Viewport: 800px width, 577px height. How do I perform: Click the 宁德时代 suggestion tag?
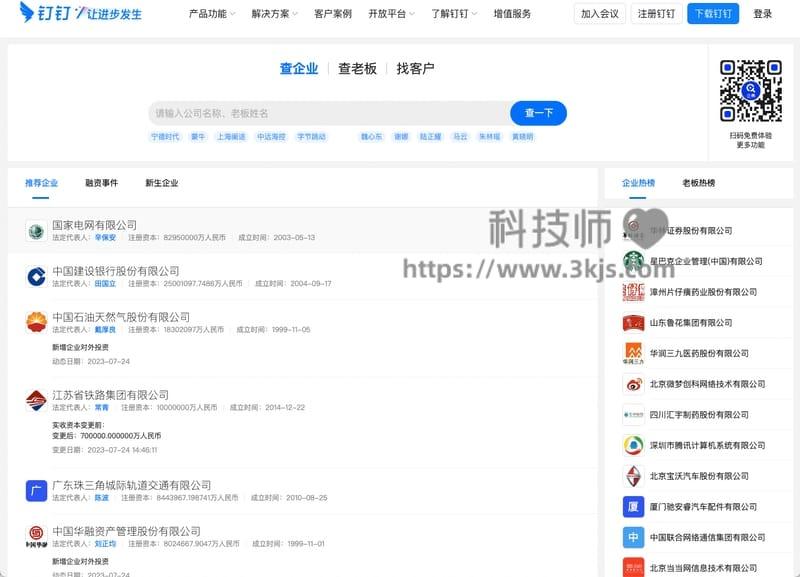point(165,137)
